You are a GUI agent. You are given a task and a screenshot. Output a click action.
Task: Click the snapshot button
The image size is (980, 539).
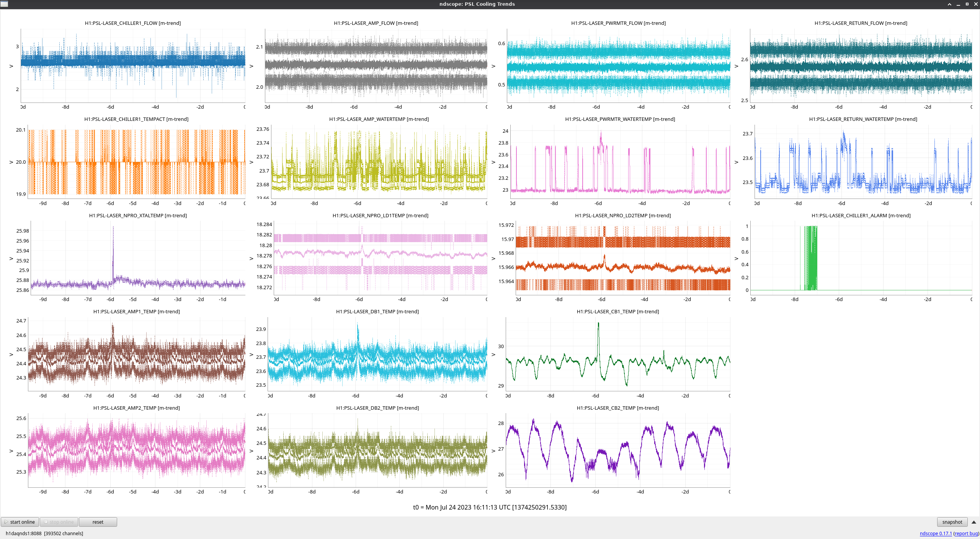click(952, 522)
